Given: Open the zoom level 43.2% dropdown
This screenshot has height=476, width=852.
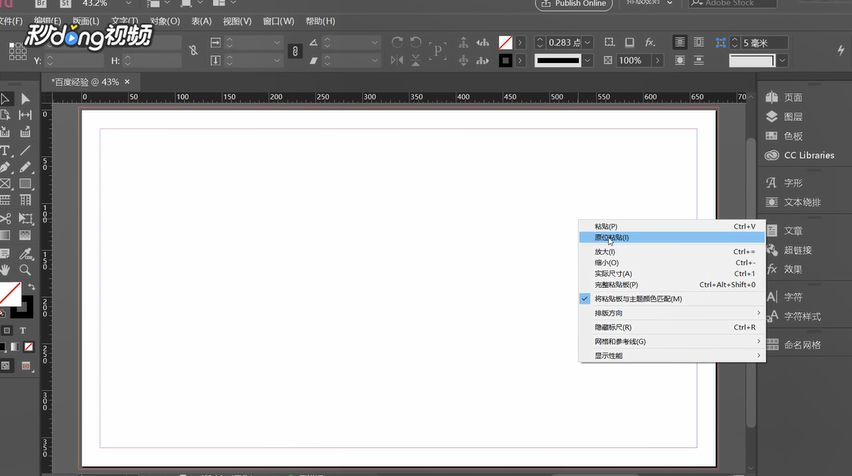Looking at the screenshot, I should point(128,3).
